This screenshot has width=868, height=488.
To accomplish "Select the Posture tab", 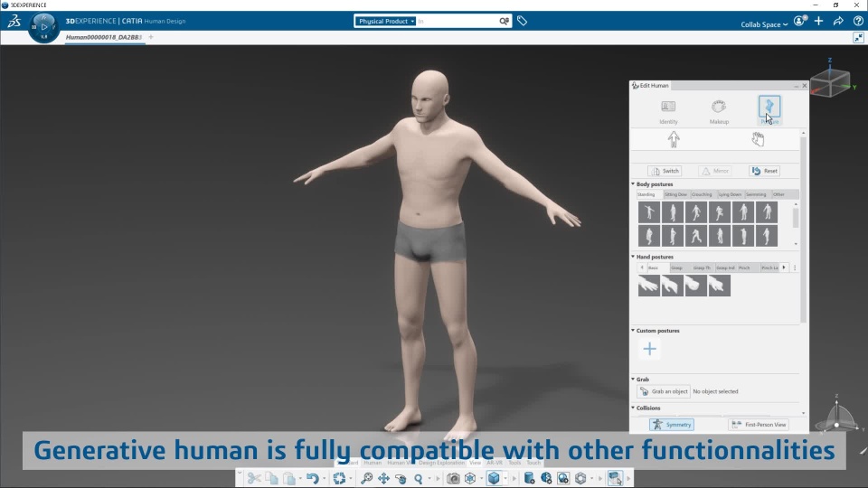I will click(x=769, y=110).
